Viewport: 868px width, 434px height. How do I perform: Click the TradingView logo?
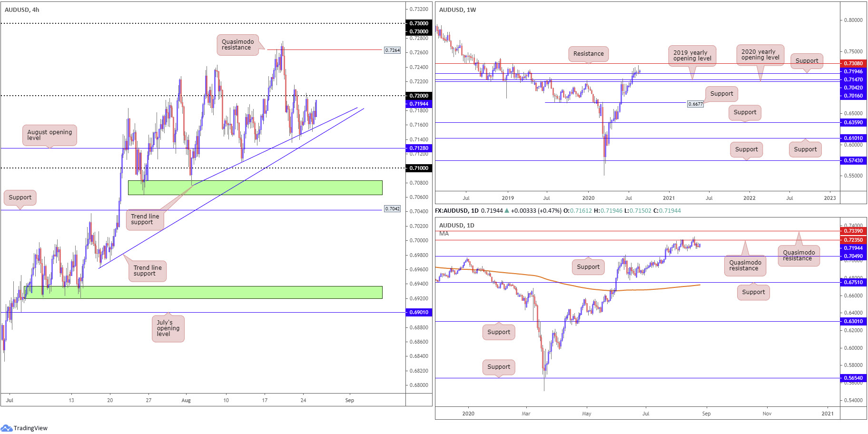tap(24, 428)
